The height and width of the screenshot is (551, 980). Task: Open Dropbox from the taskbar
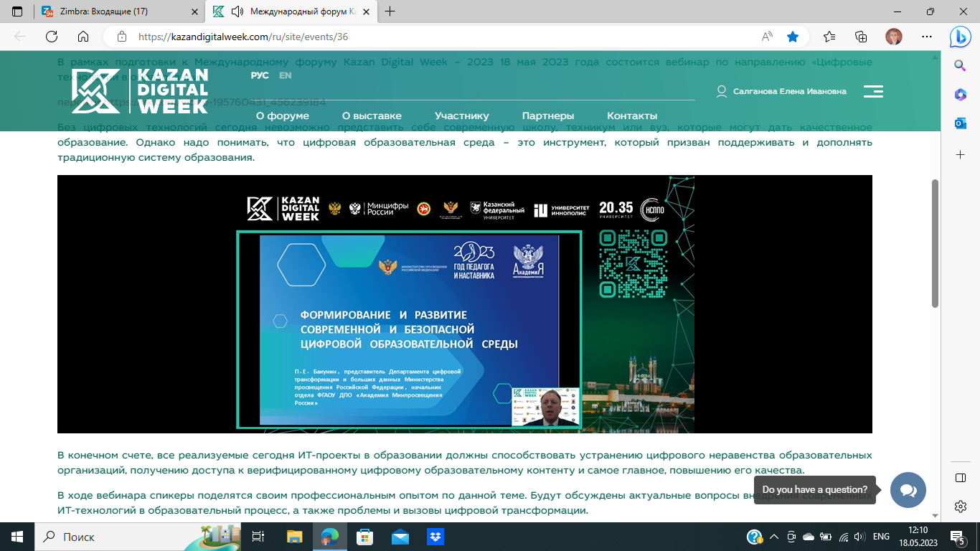pyautogui.click(x=435, y=537)
